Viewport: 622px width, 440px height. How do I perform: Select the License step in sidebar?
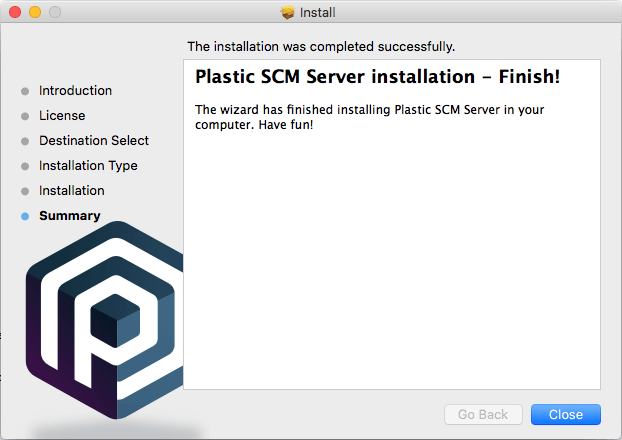click(62, 115)
